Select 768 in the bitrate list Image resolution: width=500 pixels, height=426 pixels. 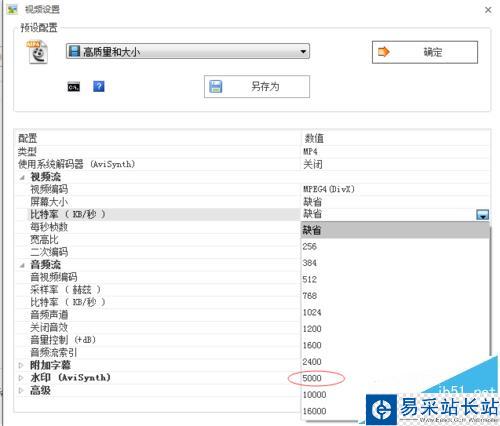pos(395,296)
